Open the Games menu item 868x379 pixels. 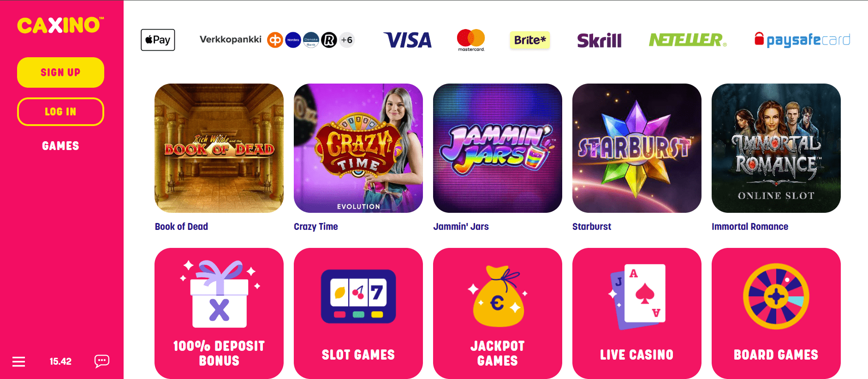click(60, 146)
